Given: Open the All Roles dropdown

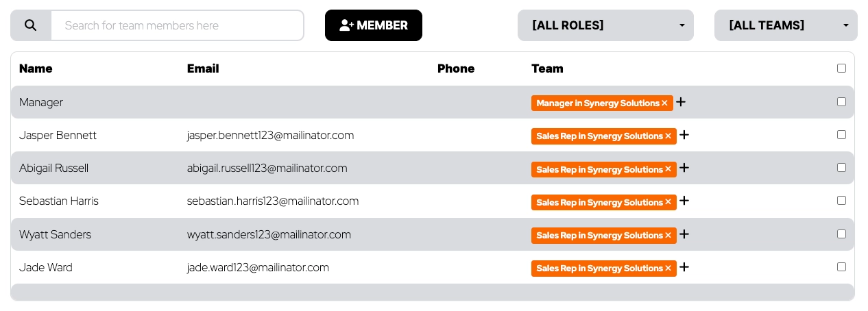Looking at the screenshot, I should [x=605, y=25].
